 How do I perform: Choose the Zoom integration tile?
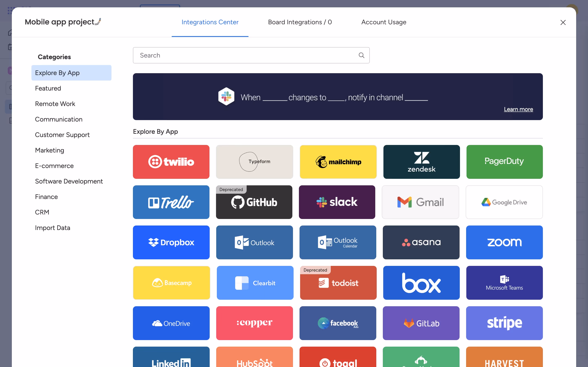[x=504, y=242]
